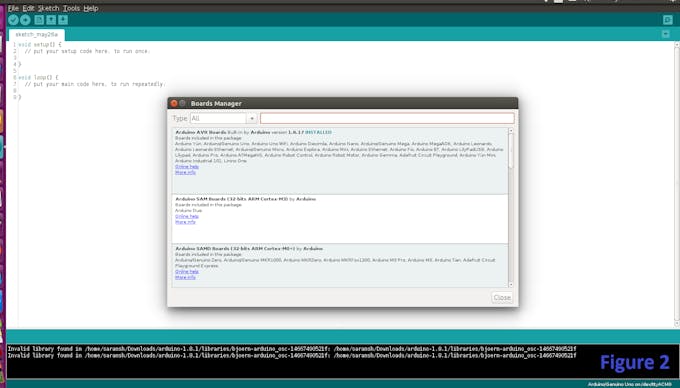680x388 pixels.
Task: Open the tab options dropdown arrow
Action: (666, 34)
